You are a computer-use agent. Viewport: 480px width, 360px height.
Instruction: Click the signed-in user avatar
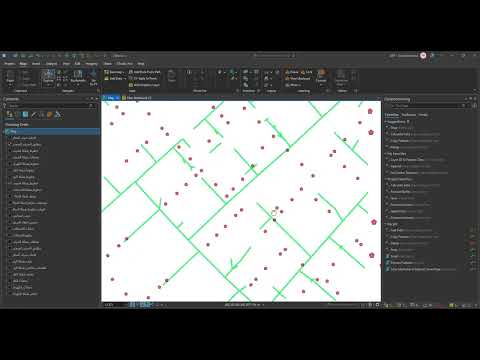pyautogui.click(x=423, y=56)
